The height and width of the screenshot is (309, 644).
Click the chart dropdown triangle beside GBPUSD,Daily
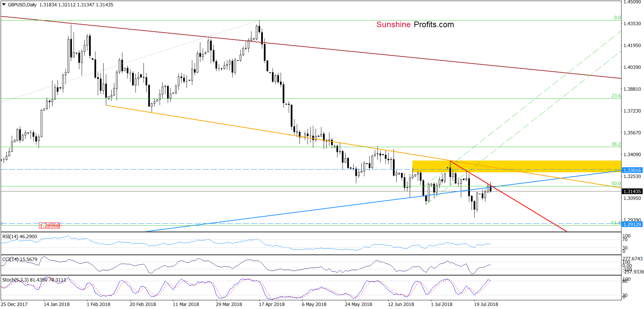tap(4, 5)
